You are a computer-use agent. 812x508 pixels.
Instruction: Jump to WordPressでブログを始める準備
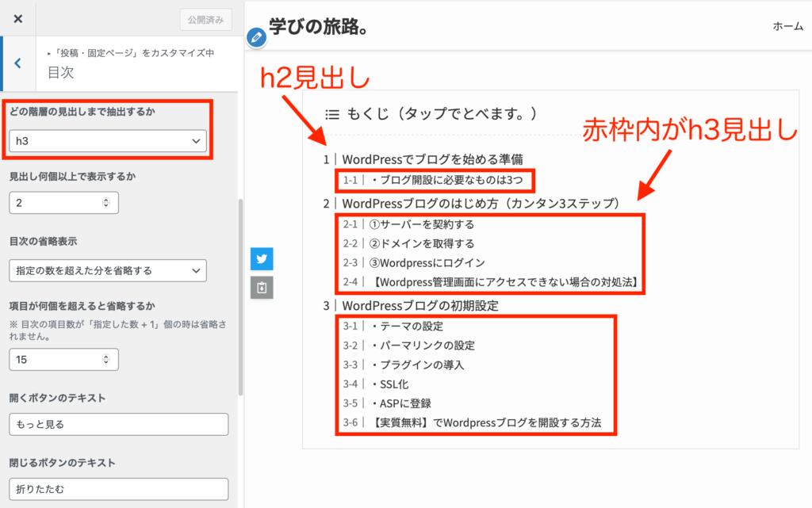pyautogui.click(x=432, y=159)
